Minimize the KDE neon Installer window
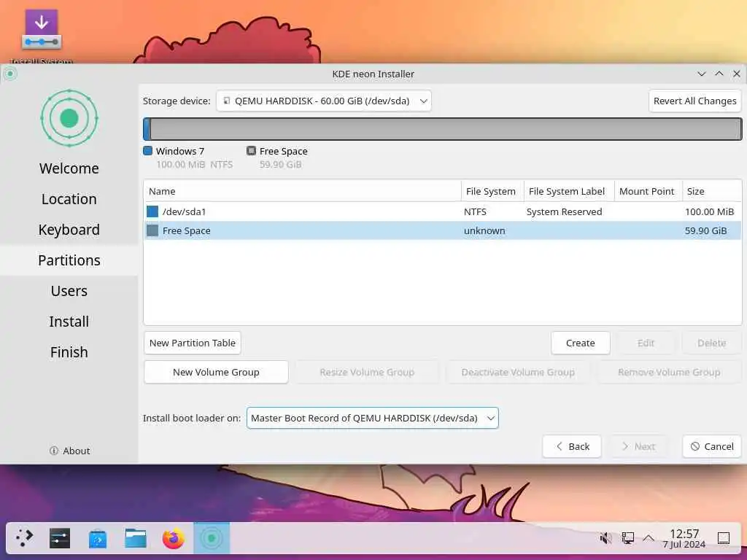 tap(701, 74)
